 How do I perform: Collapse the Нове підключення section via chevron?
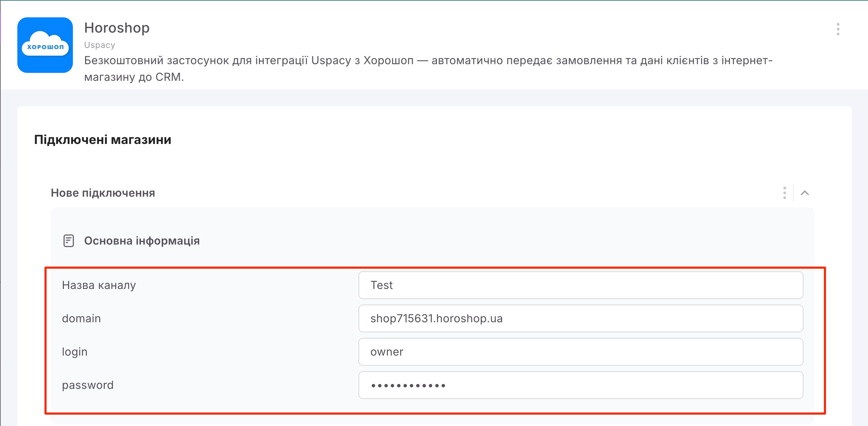pos(805,193)
